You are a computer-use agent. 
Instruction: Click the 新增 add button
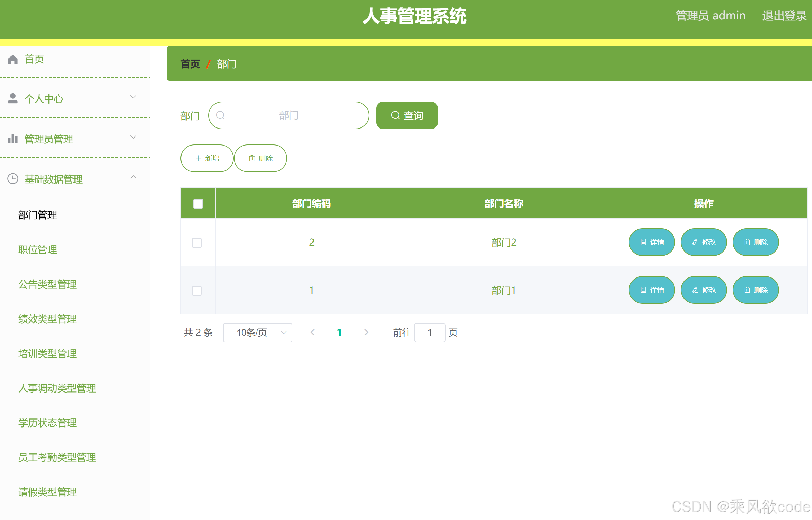[207, 158]
